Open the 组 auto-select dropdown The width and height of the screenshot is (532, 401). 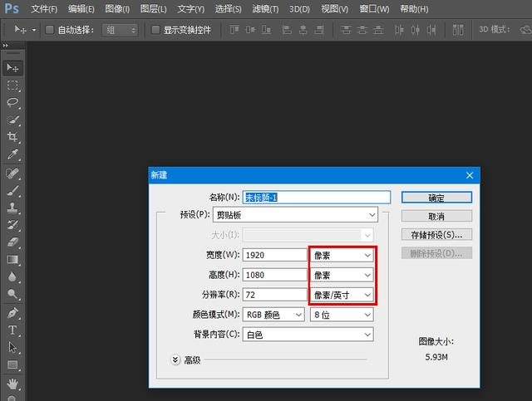(120, 30)
